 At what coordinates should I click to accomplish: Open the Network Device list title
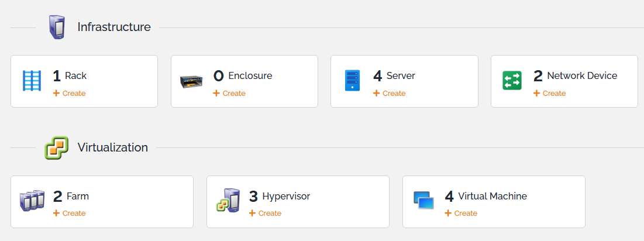pos(581,75)
